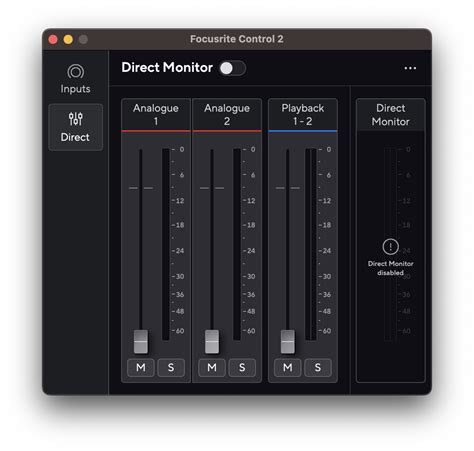Click the -36 mark on the Playback 1-2 scale
Viewport: 474px width, 451px height.
click(x=325, y=295)
